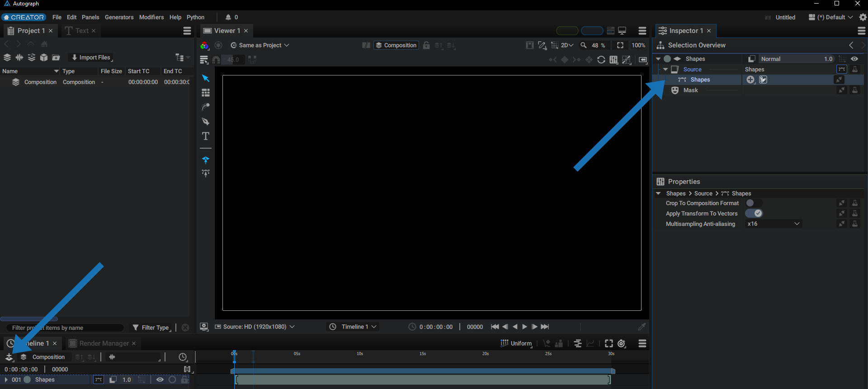
Task: Toggle the Shapes layer enable dot in timeline
Action: pyautogui.click(x=27, y=380)
